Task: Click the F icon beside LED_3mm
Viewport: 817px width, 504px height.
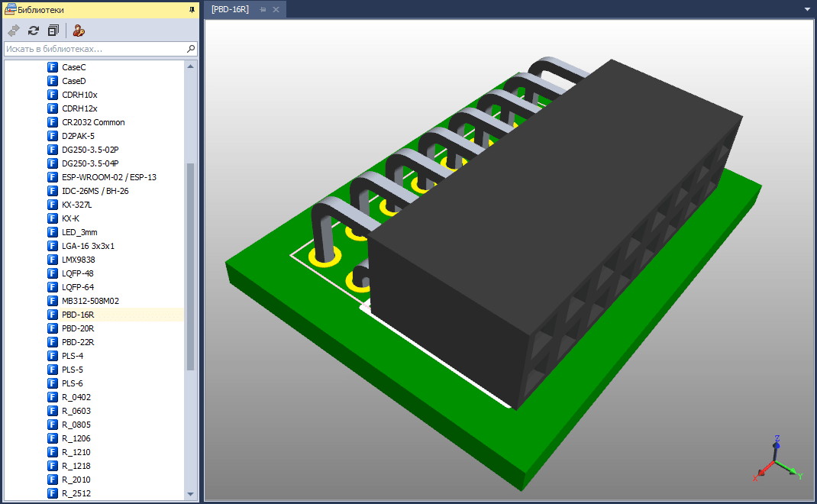Action: coord(52,232)
